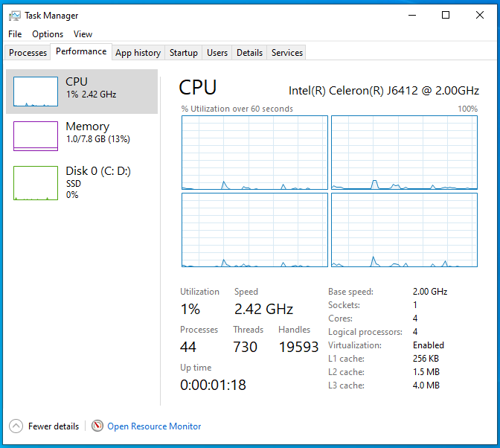Maximize the Task Manager window
This screenshot has height=448, width=500.
tap(446, 15)
